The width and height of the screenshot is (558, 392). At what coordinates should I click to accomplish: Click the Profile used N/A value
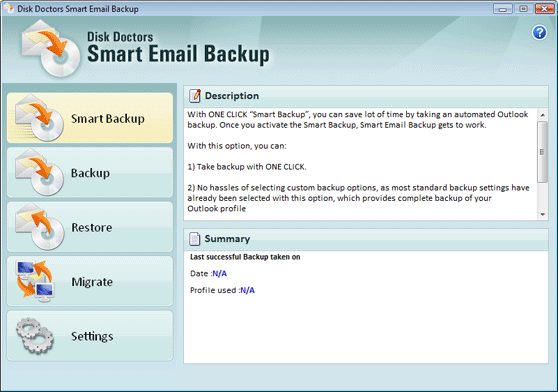coord(248,290)
